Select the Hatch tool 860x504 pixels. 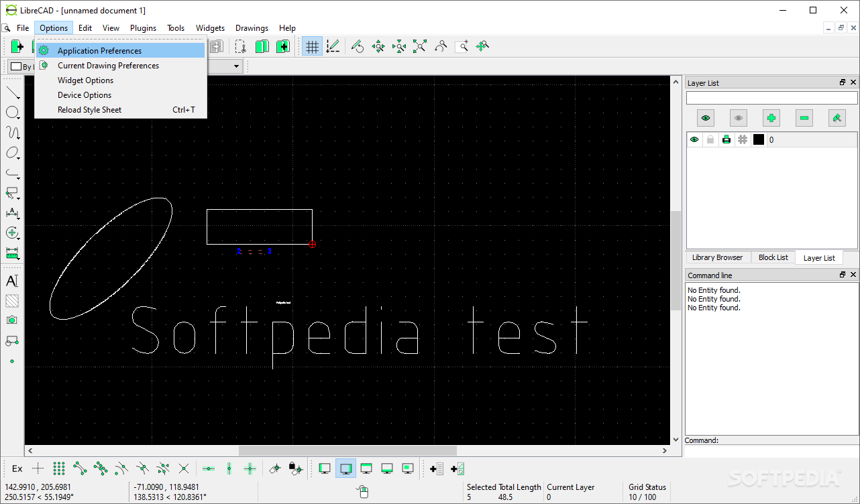click(12, 301)
